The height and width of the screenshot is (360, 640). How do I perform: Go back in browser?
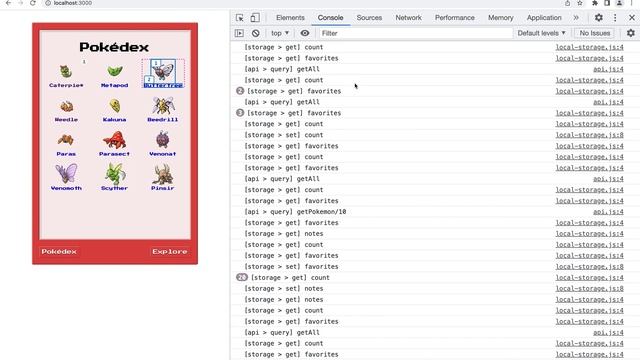(9, 3)
